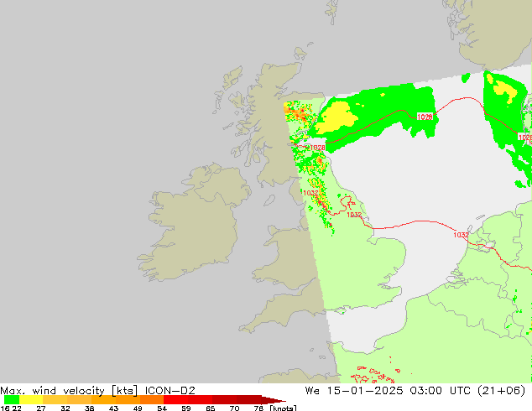Click the '43' legend scale value
532x411 pixels.
113,408
